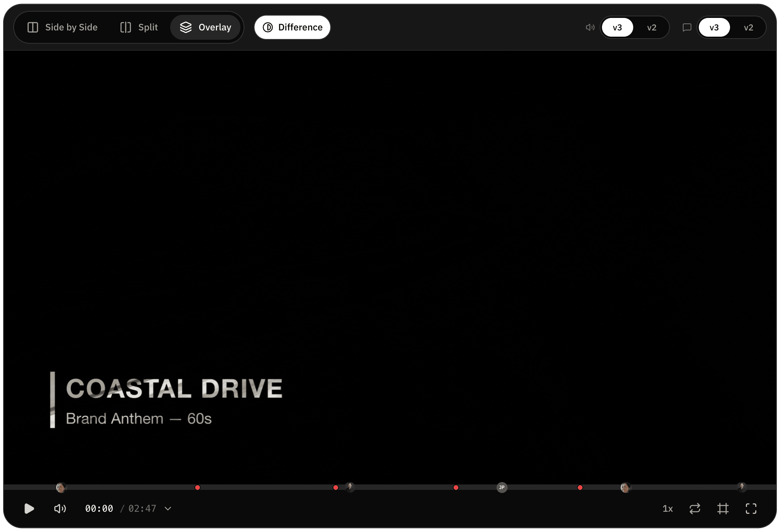780x532 pixels.
Task: Open the timecode format dropdown chevron
Action: (x=168, y=509)
